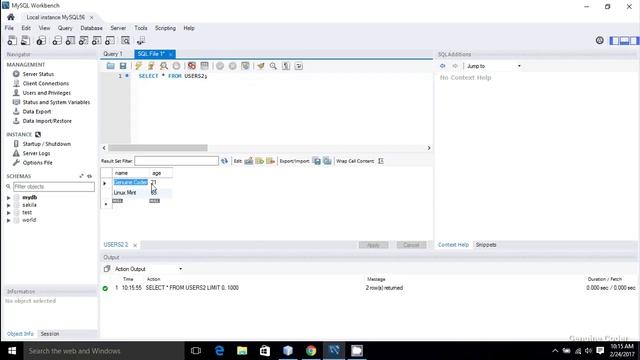Switch to the Query 1 tab

(113, 54)
